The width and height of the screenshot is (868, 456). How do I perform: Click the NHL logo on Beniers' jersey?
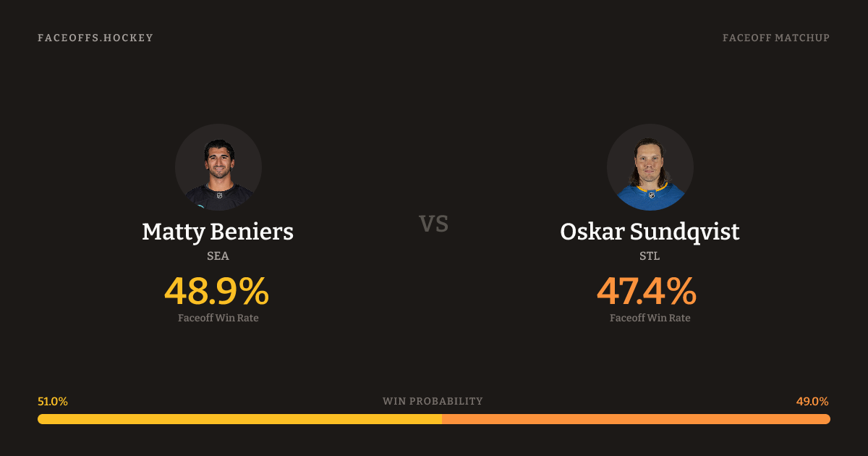coord(219,194)
